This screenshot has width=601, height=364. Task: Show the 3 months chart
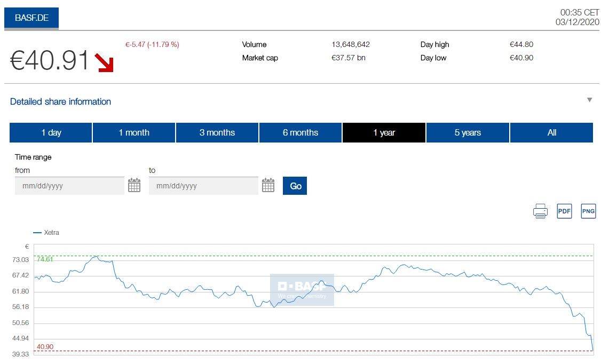(x=217, y=133)
